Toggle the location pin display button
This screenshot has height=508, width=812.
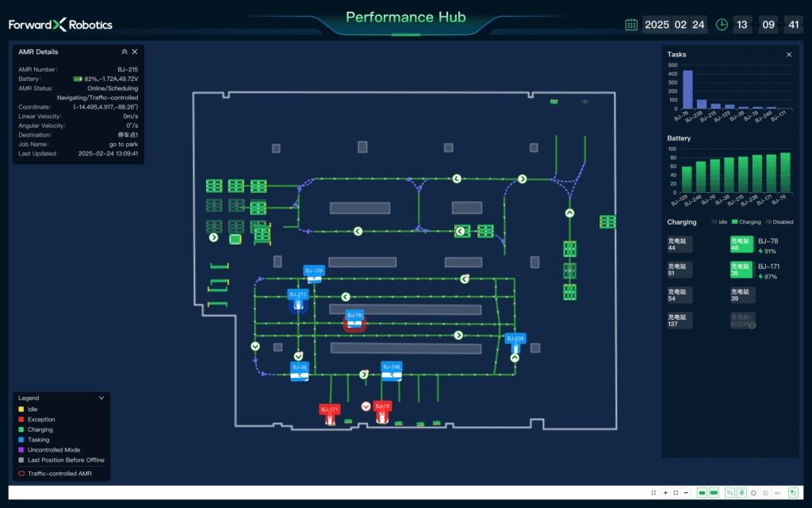tap(741, 493)
